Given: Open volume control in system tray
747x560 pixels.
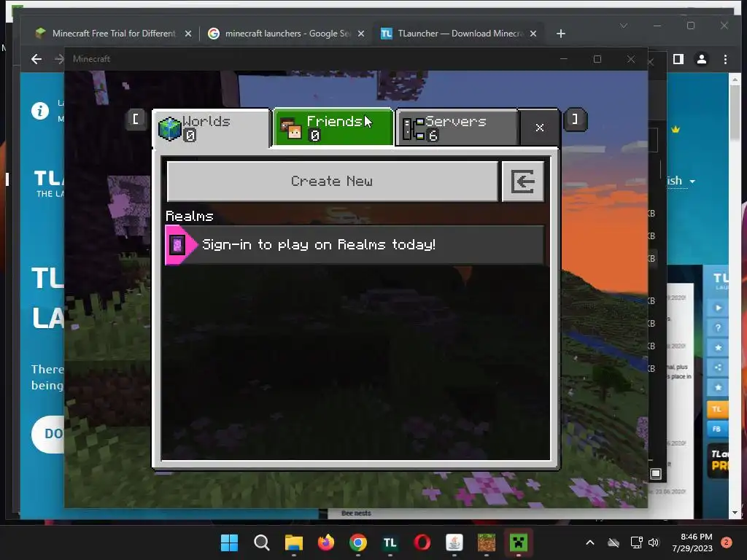Looking at the screenshot, I should pyautogui.click(x=654, y=542).
